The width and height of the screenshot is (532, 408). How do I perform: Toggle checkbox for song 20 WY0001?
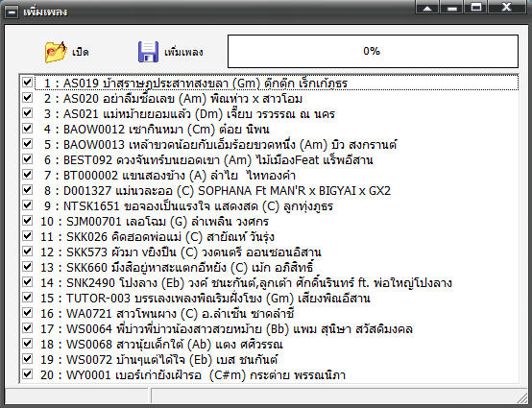coord(27,374)
